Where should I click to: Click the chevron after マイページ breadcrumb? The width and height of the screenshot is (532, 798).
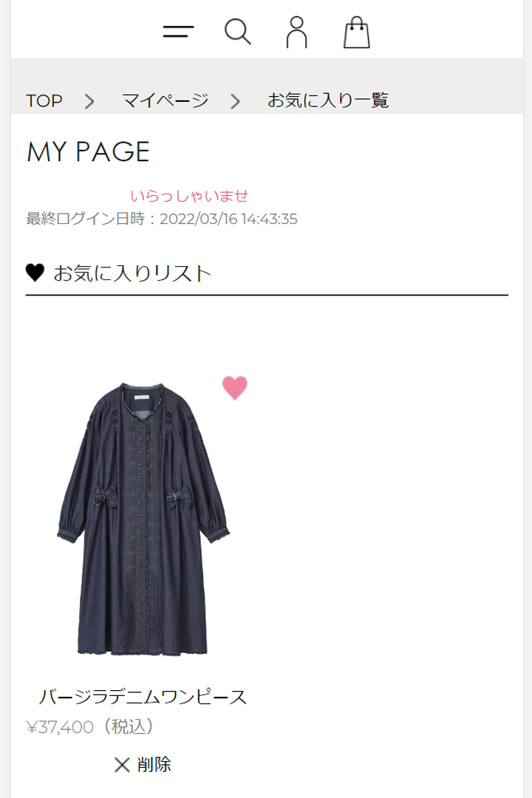tap(235, 101)
